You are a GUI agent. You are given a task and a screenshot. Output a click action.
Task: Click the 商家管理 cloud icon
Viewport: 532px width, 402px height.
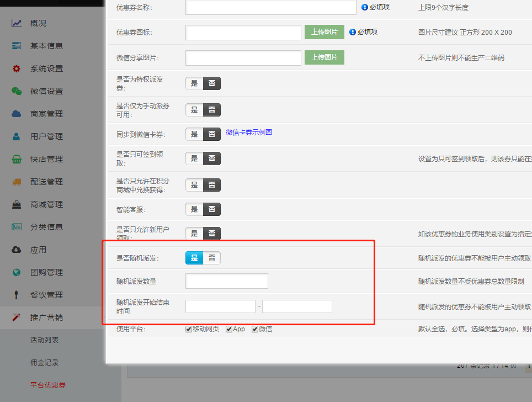[x=17, y=114]
